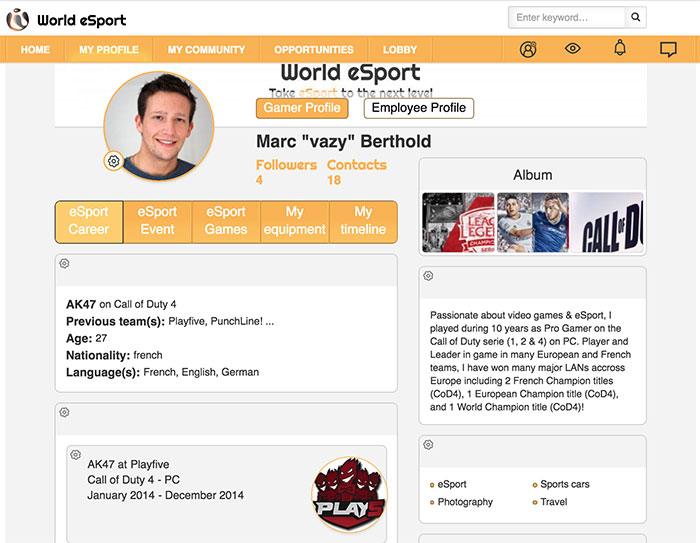Viewport: 700px width, 543px height.
Task: Click the name Marc "vazy" Berthold
Action: tap(343, 141)
